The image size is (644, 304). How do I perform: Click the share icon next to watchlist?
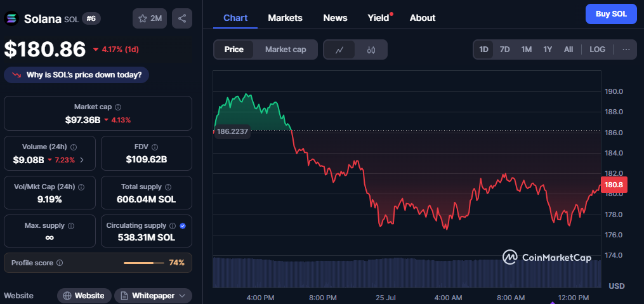(182, 18)
